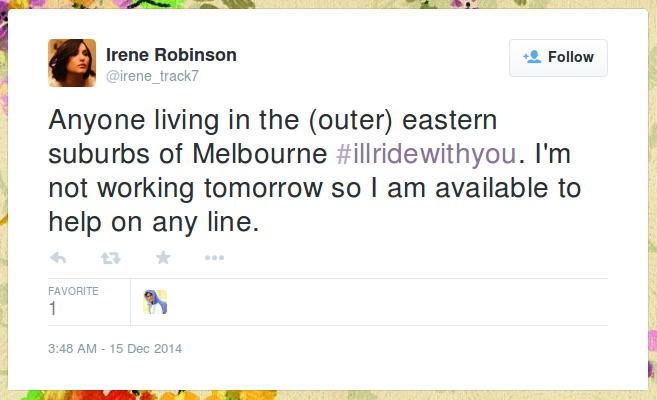Click the FAVORITE label
This screenshot has width=657, height=400.
pyautogui.click(x=73, y=291)
